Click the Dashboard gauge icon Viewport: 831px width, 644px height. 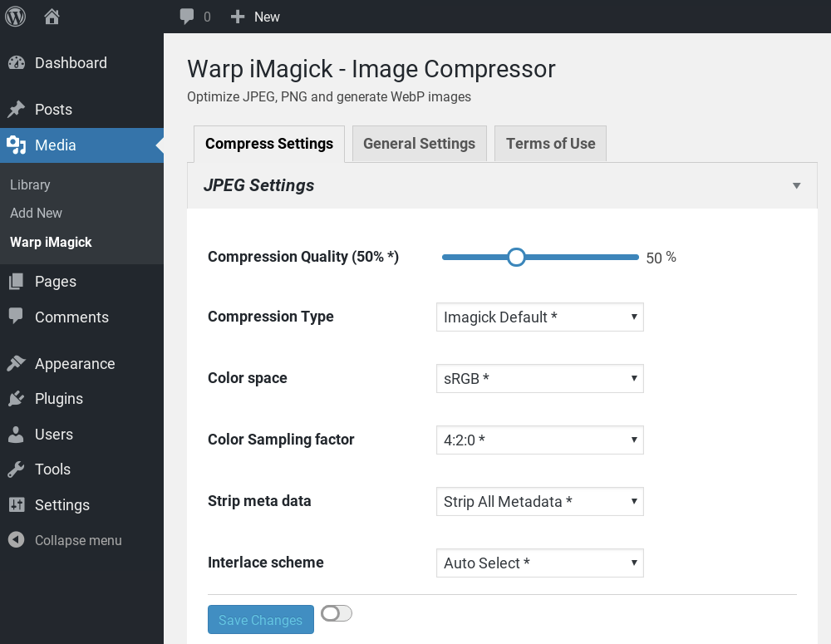coord(16,63)
